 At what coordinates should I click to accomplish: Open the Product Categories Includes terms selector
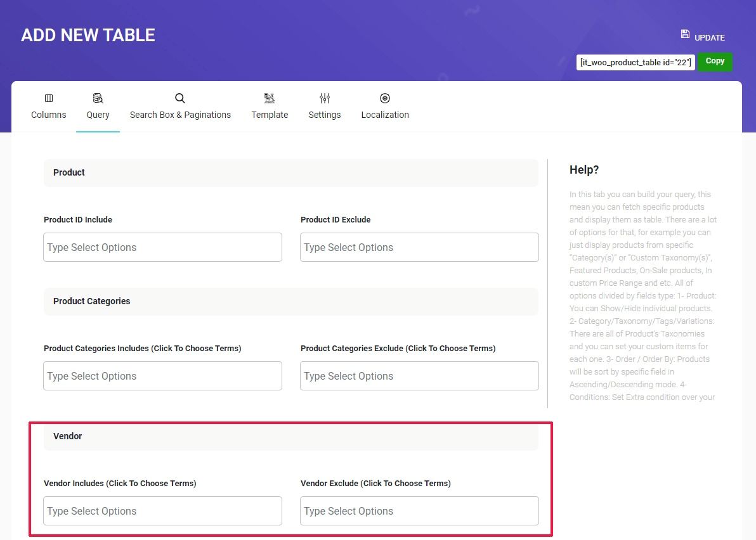click(162, 376)
